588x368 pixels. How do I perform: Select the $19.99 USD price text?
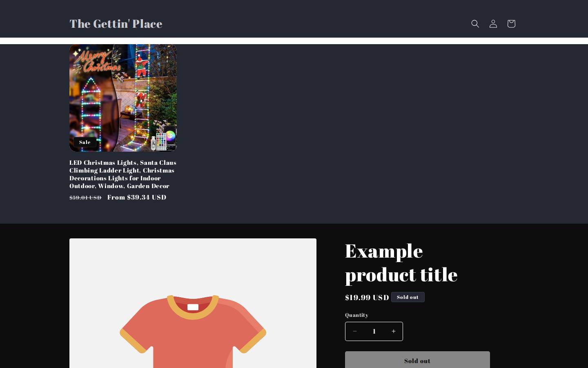point(367,297)
